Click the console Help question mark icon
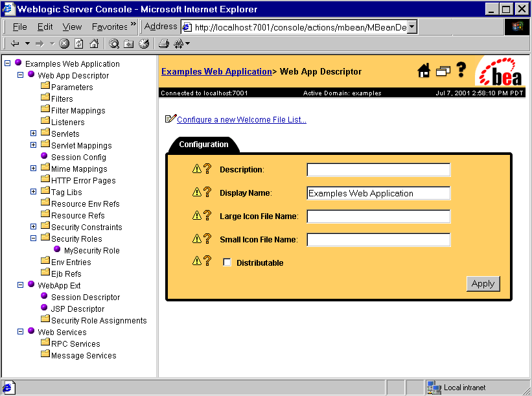The image size is (532, 396). click(x=461, y=69)
